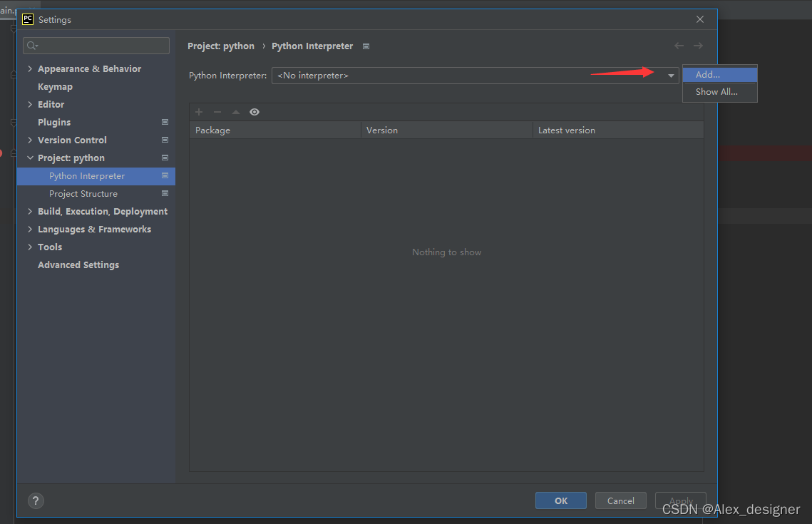The image size is (812, 524).
Task: Click the project icon on Plugins row
Action: click(165, 122)
